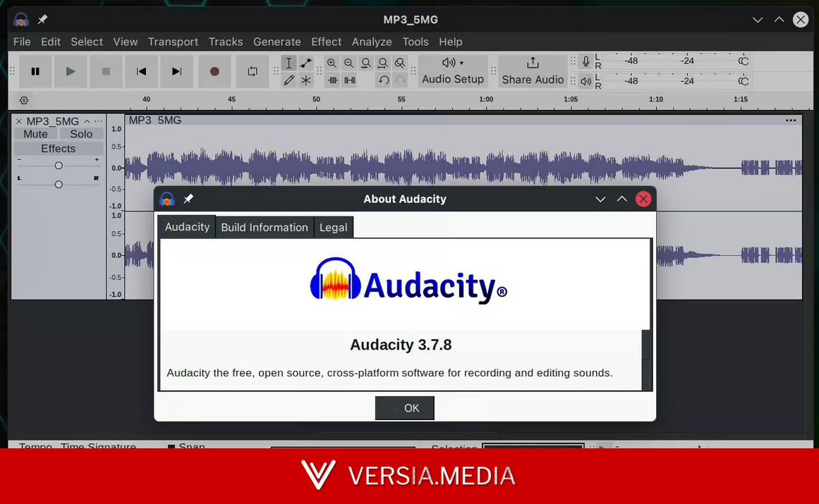The width and height of the screenshot is (819, 504).
Task: Click OK in About Audacity dialog
Action: 405,408
